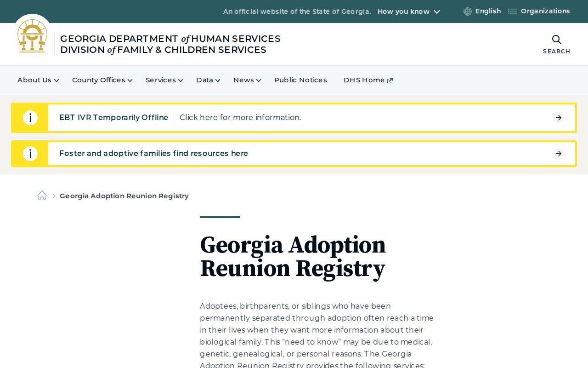
Task: Expand the Data menu
Action: pos(208,80)
